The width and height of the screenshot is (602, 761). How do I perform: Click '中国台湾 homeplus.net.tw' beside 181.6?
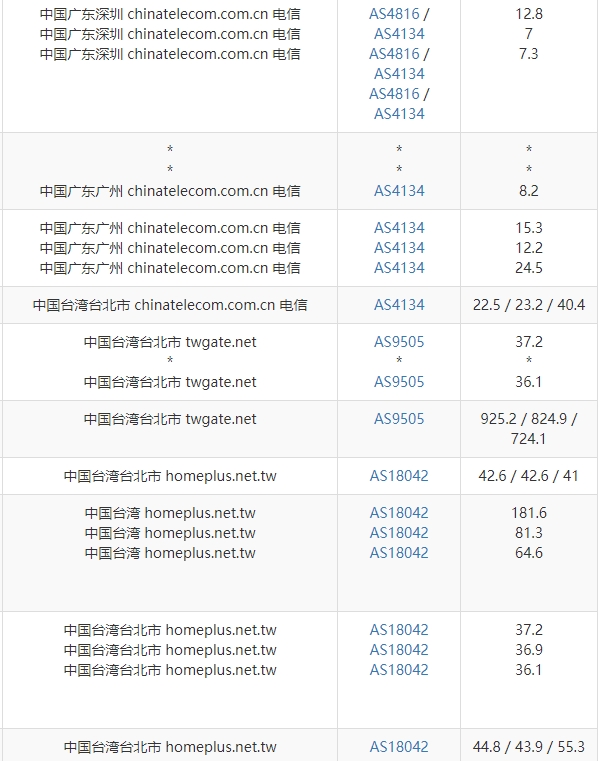[x=170, y=513]
